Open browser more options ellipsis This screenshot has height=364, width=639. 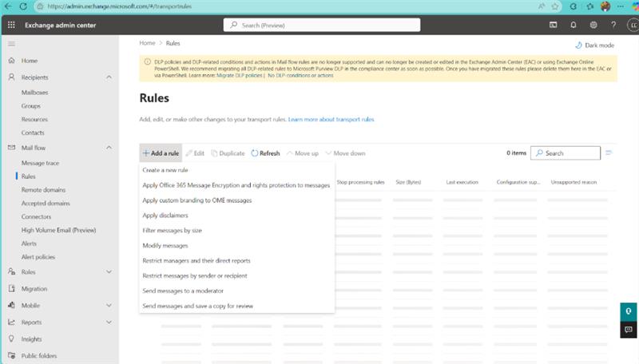tap(621, 6)
